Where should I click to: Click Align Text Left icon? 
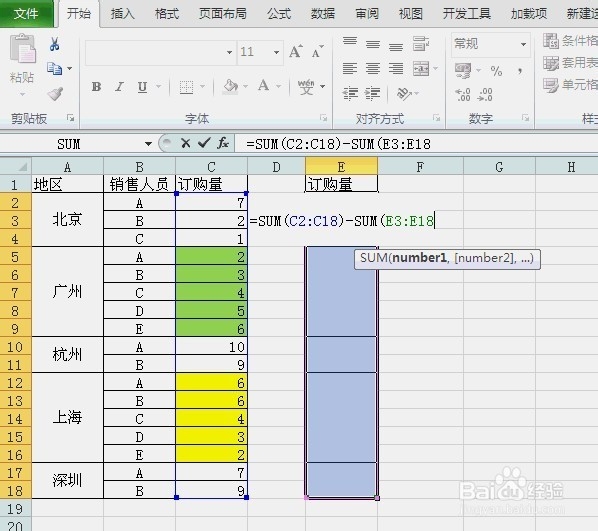tap(350, 69)
